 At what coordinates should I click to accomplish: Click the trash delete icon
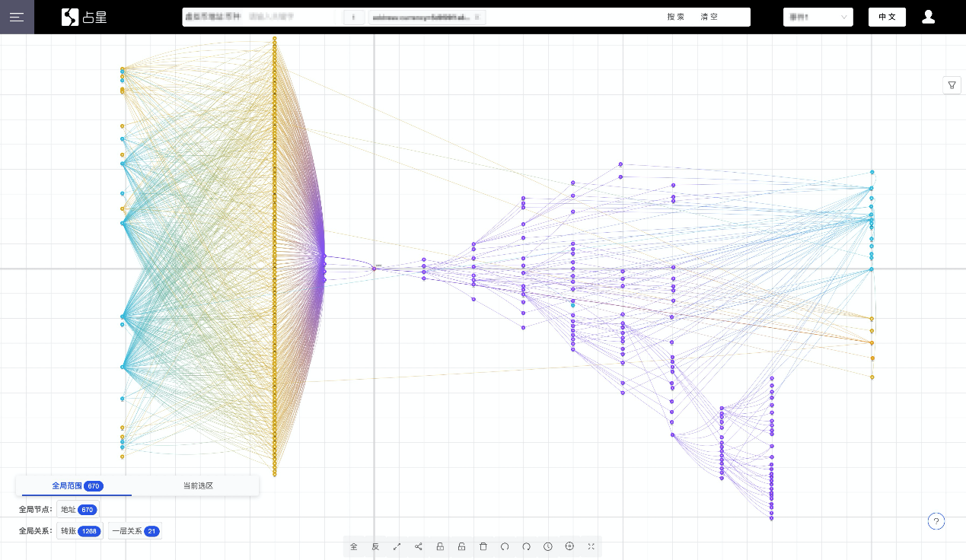tap(483, 546)
